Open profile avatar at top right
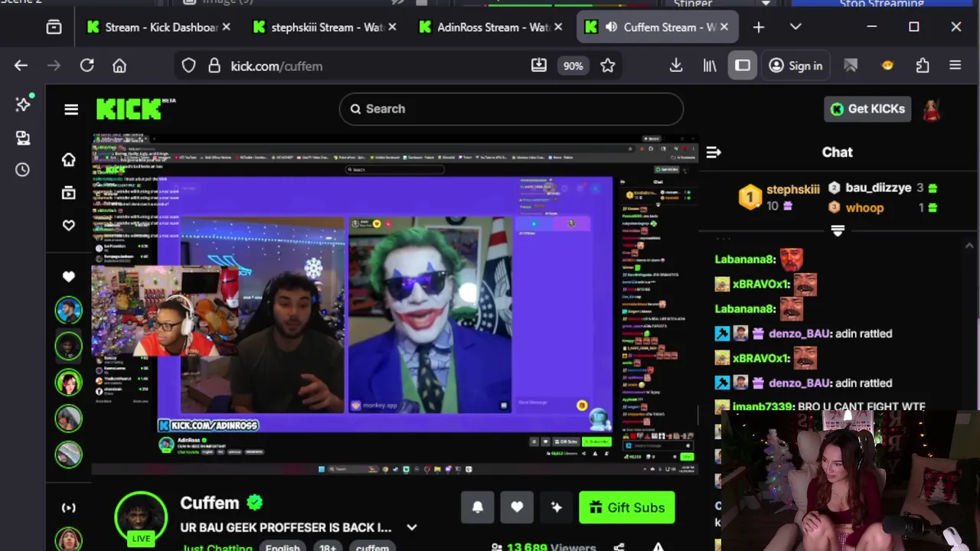 [931, 109]
